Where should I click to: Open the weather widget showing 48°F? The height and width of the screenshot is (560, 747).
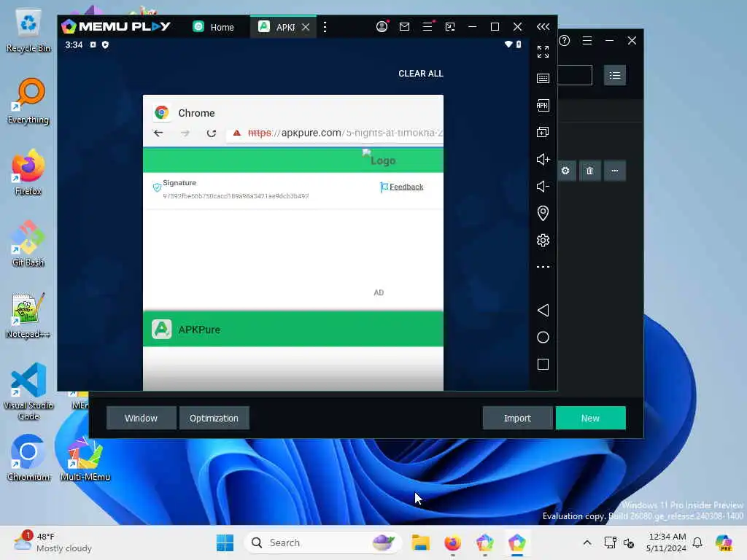click(x=53, y=542)
